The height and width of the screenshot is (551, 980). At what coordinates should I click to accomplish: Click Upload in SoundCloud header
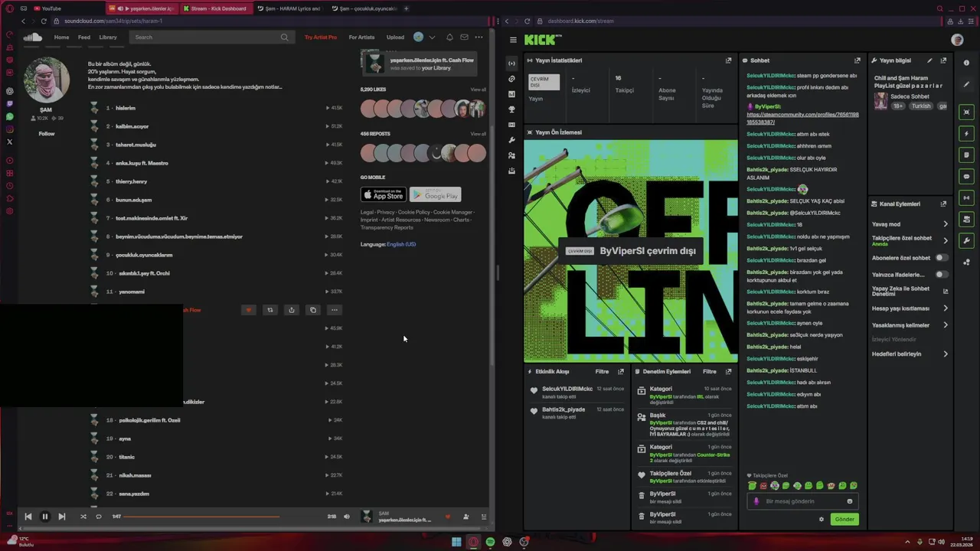(x=395, y=37)
